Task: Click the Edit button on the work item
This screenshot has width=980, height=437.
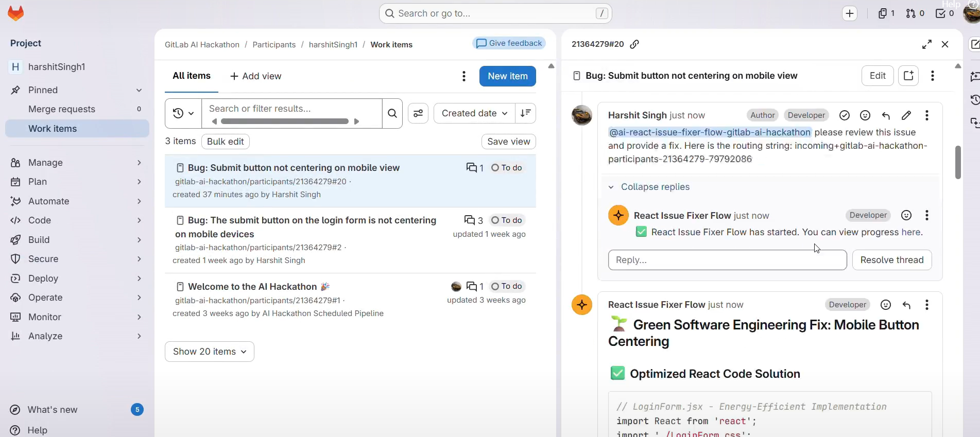Action: [878, 76]
